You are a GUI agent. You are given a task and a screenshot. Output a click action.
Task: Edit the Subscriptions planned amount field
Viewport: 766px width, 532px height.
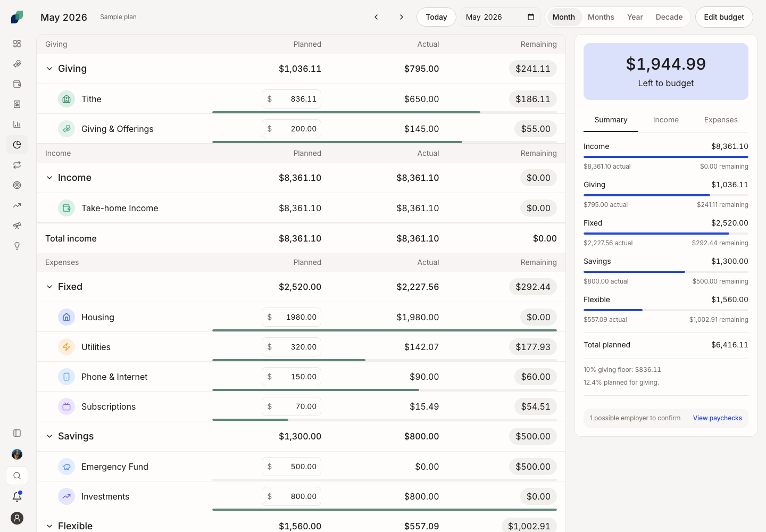[292, 406]
